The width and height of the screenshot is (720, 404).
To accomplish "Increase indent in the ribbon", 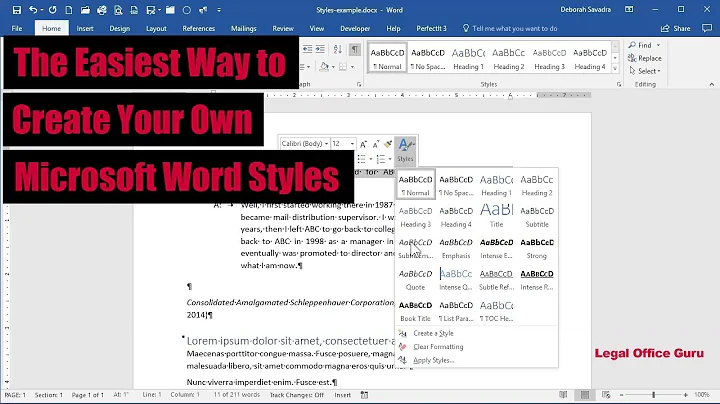I will 320,49.
